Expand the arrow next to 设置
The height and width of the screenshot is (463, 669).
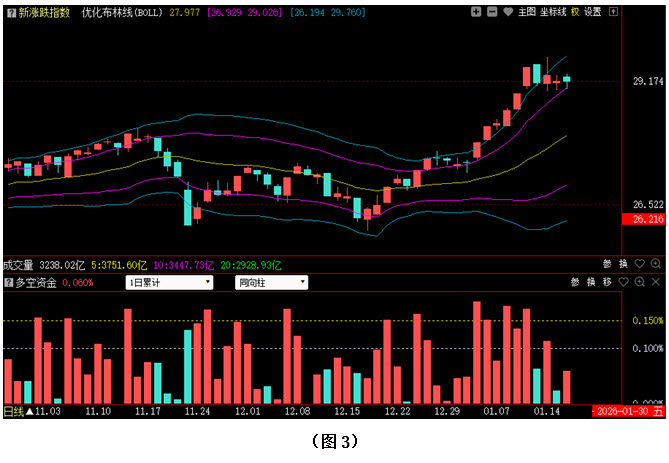(611, 12)
